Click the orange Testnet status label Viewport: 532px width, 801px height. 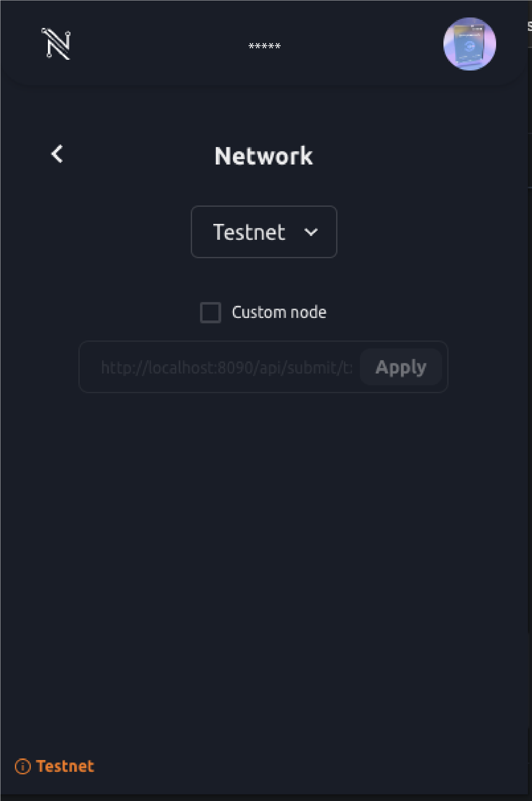click(65, 766)
